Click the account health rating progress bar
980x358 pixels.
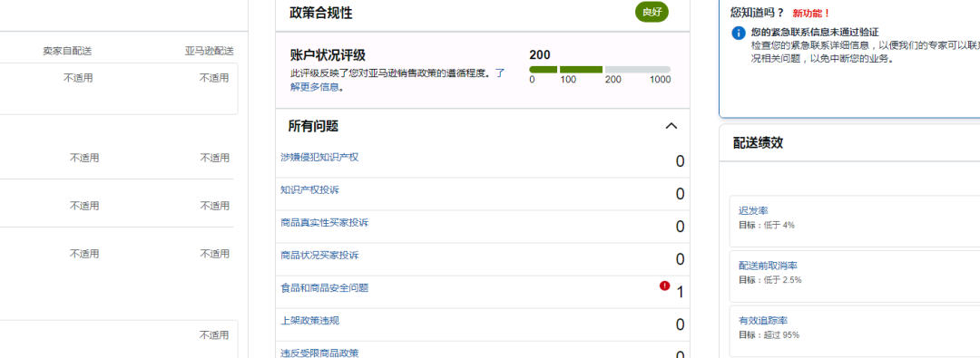[600, 70]
